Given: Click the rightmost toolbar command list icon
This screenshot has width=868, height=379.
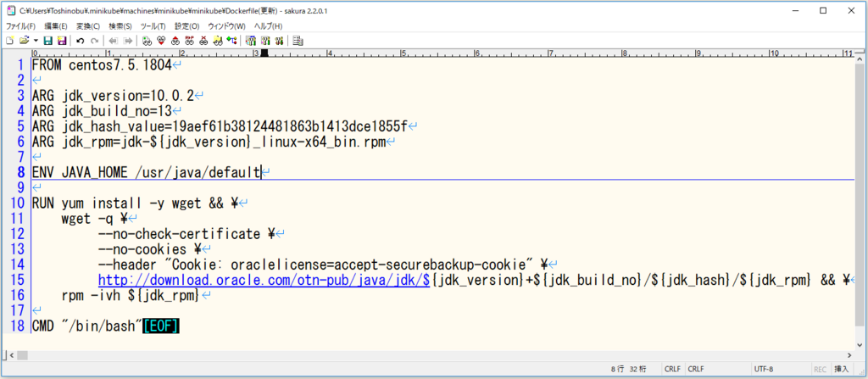Looking at the screenshot, I should [298, 41].
